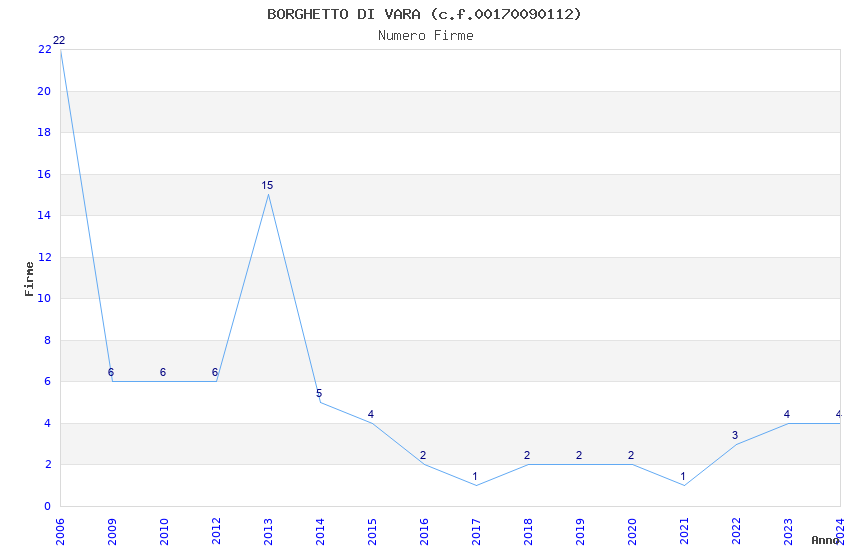Click the y-axis tick value 10
This screenshot has width=850, height=550.
pos(44,299)
